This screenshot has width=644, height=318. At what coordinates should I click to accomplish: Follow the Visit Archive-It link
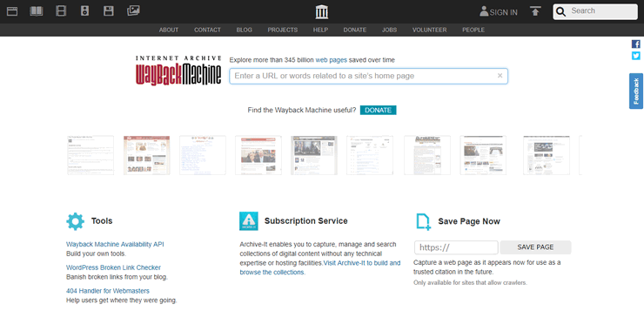click(320, 267)
